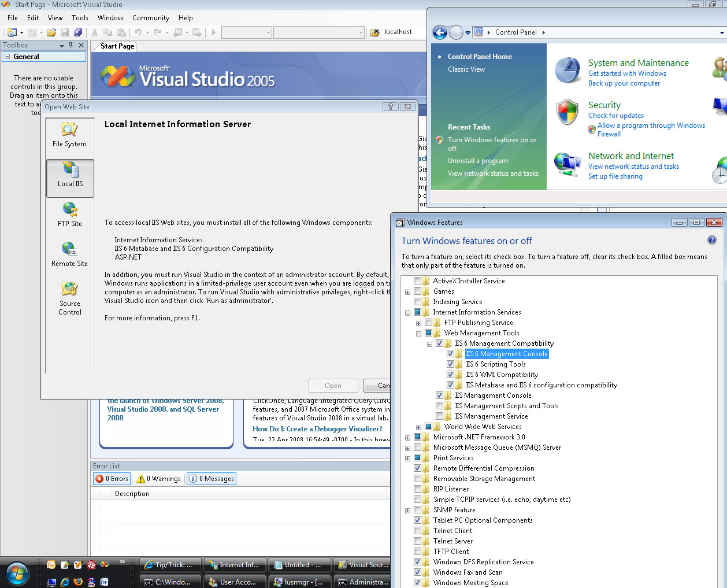The height and width of the screenshot is (588, 727).
Task: Expand the Games feature node
Action: tap(407, 292)
